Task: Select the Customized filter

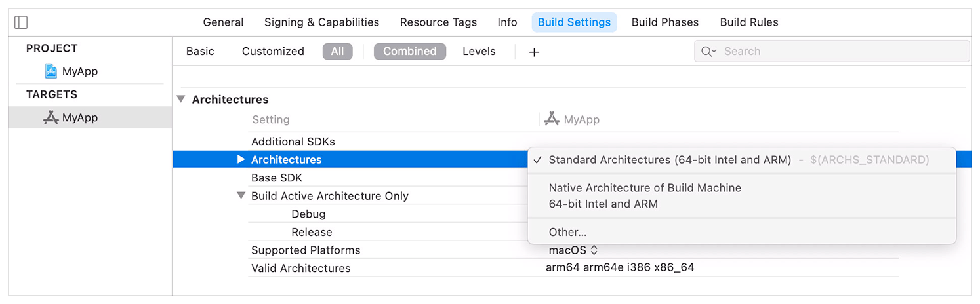Action: point(273,51)
